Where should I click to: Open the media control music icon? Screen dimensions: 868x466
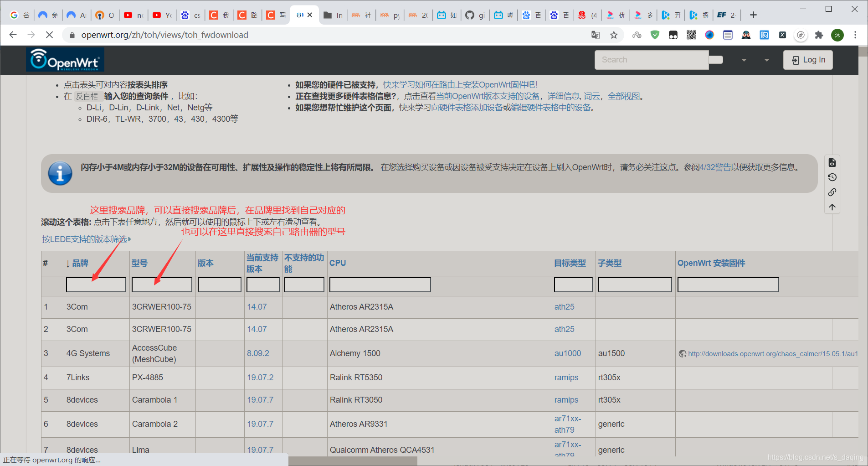801,35
